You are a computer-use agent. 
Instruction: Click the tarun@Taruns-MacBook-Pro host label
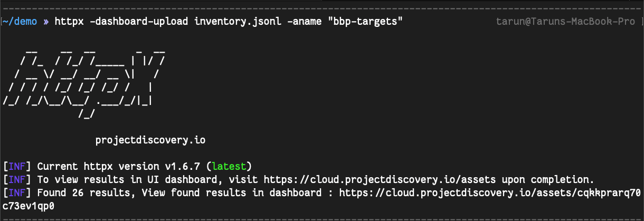click(566, 22)
